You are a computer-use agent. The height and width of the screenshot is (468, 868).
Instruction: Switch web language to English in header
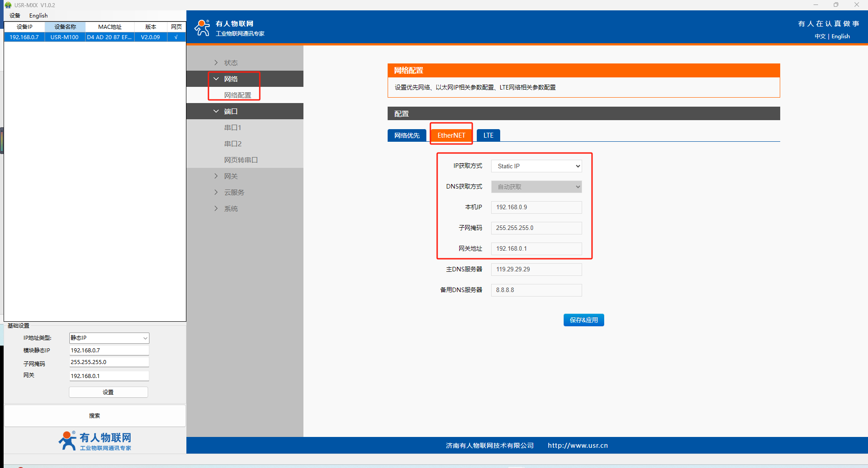coord(840,36)
